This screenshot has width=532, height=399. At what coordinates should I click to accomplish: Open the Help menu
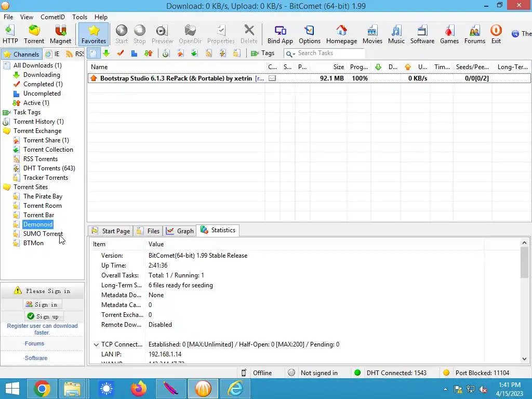pos(101,17)
